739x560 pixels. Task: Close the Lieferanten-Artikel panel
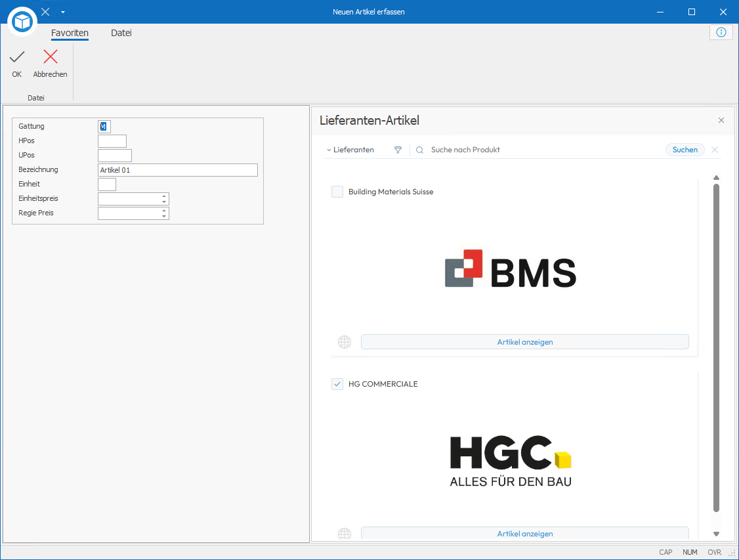click(721, 120)
